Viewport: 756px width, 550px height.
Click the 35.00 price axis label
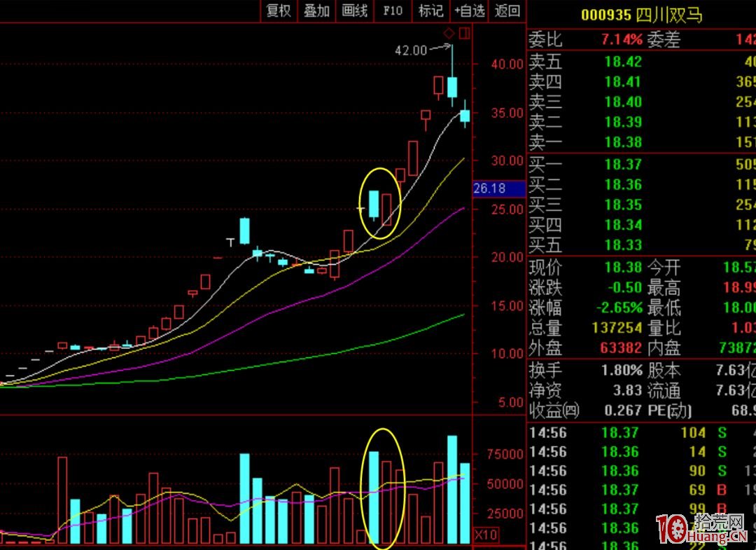point(507,113)
